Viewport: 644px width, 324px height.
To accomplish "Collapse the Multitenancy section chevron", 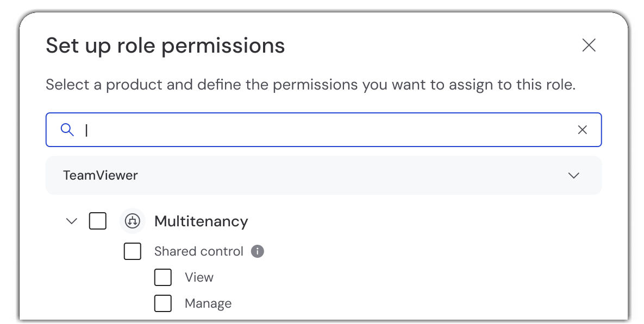I will point(71,221).
